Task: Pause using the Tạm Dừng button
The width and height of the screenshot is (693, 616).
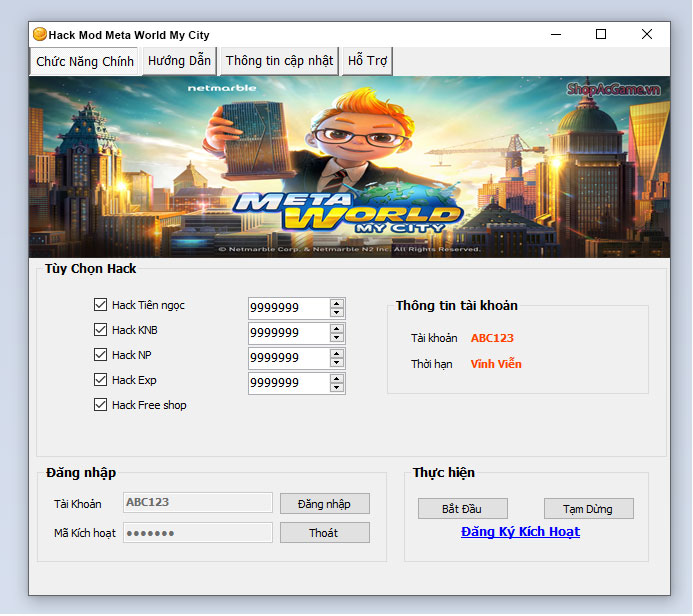Action: 588,509
